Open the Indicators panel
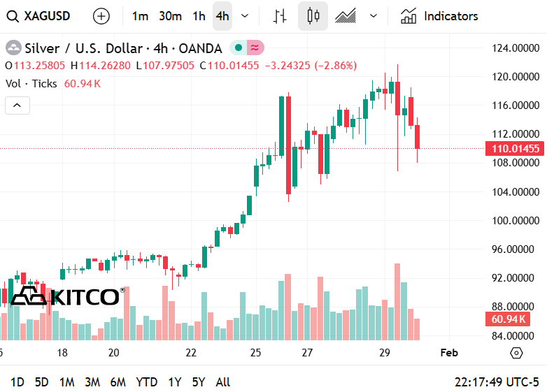 click(439, 16)
